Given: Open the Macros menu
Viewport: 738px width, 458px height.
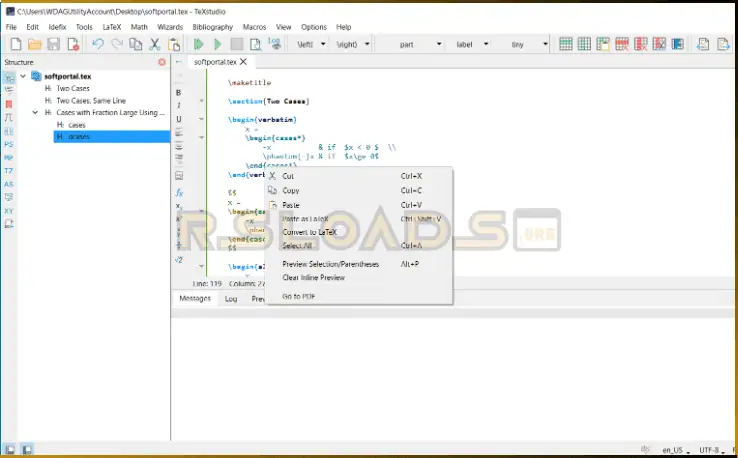Looking at the screenshot, I should (254, 27).
